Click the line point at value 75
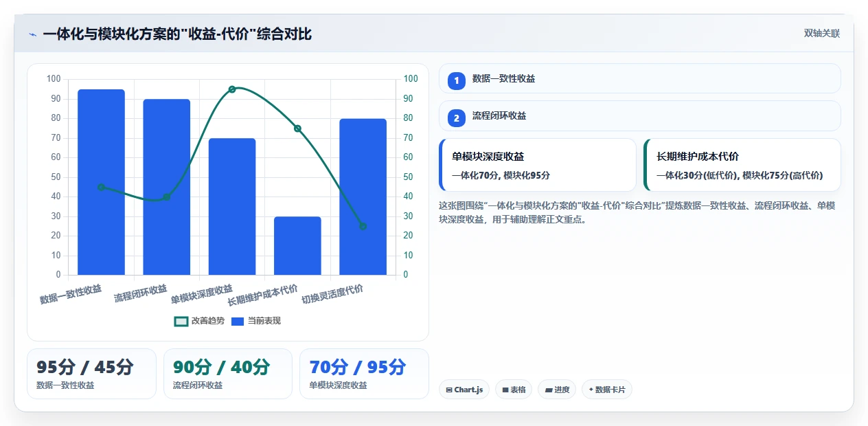The image size is (868, 426). click(x=297, y=128)
